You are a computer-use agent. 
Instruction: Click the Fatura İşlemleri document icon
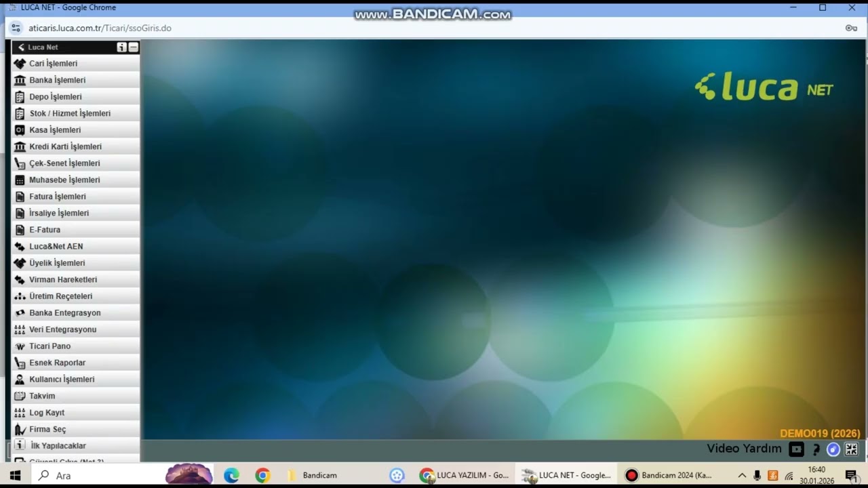pyautogui.click(x=20, y=197)
